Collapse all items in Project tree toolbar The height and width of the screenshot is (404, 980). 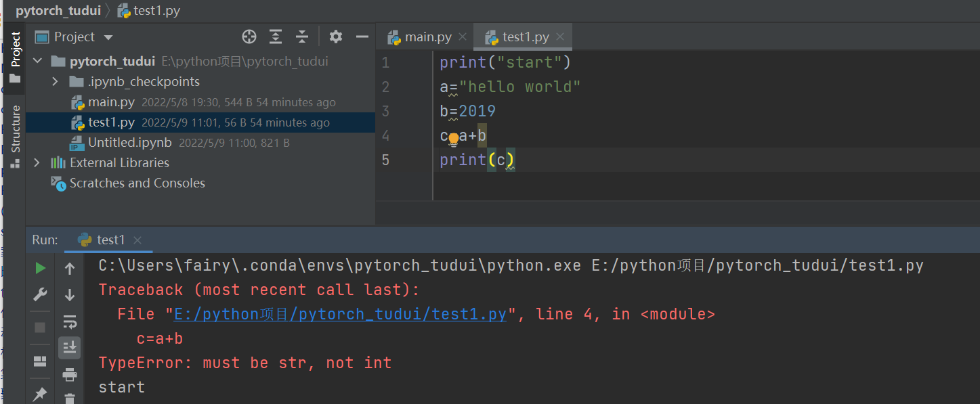coord(302,37)
